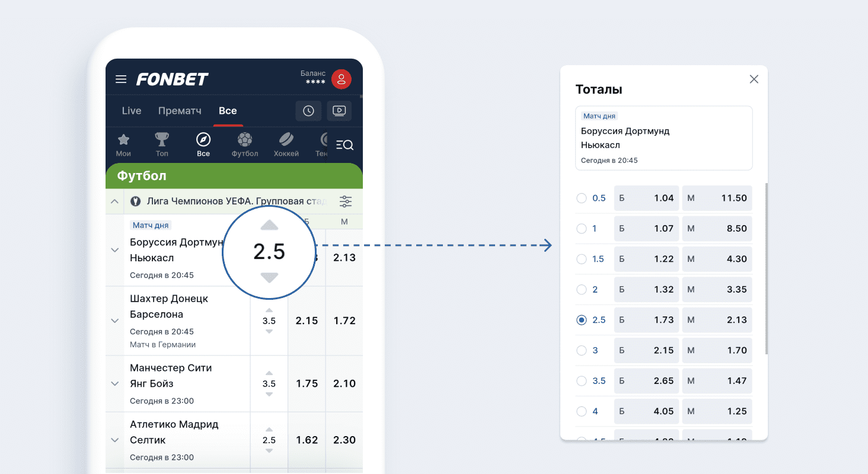Bet over 1.07 on total 1
The width and height of the screenshot is (868, 474).
click(x=646, y=229)
